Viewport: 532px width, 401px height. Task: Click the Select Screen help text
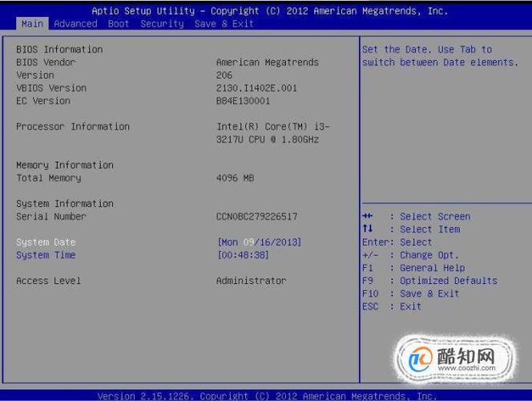pos(435,217)
